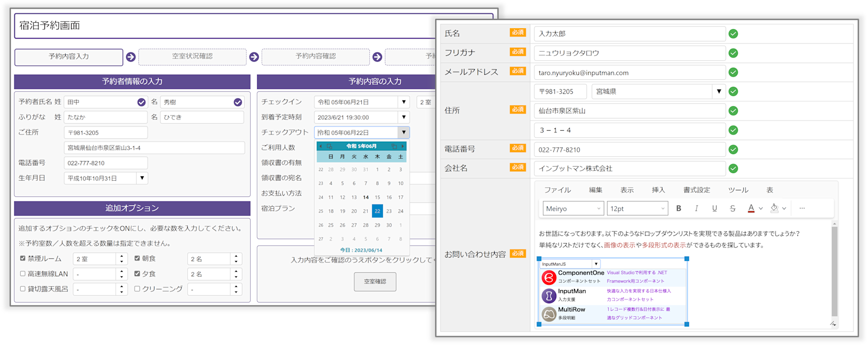Click the checkmark icon in the 姓 field
This screenshot has width=868, height=345.
(141, 102)
